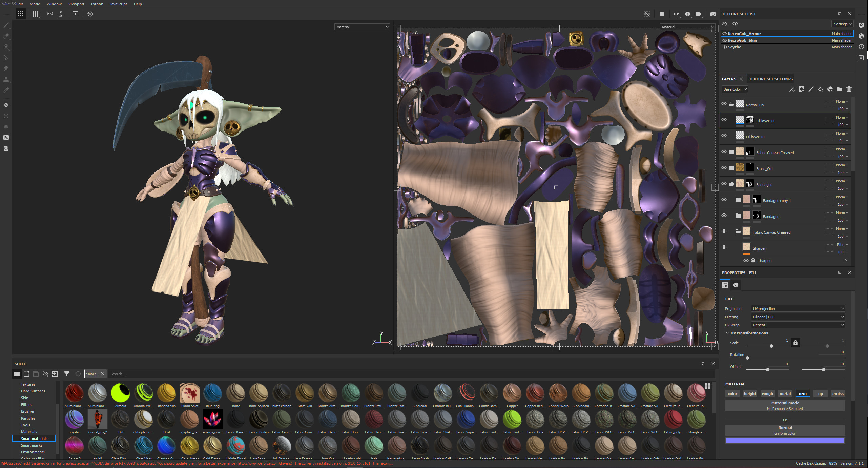Viewport: 868px width, 468px height.
Task: Toggle the rough material channel button
Action: [767, 393]
